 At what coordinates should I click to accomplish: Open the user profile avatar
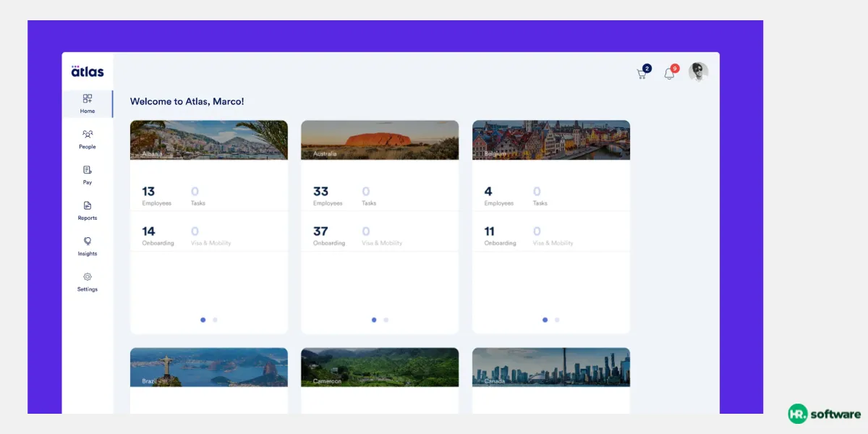[698, 72]
